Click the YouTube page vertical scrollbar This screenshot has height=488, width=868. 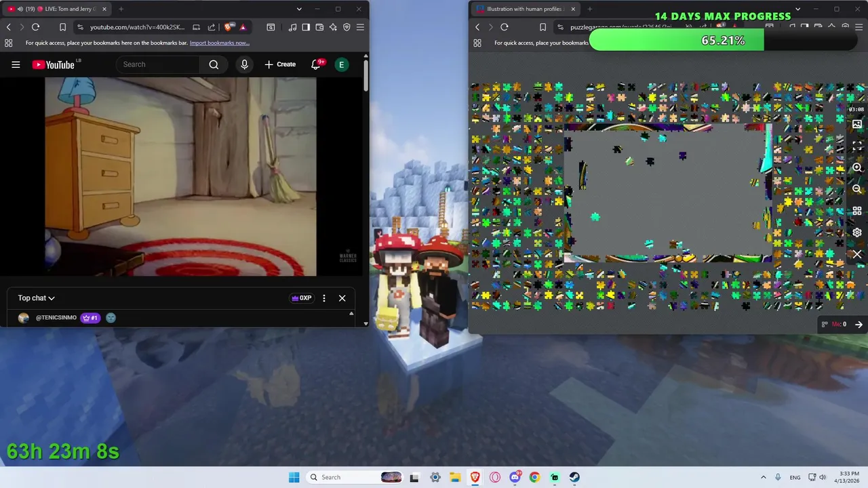tap(366, 75)
